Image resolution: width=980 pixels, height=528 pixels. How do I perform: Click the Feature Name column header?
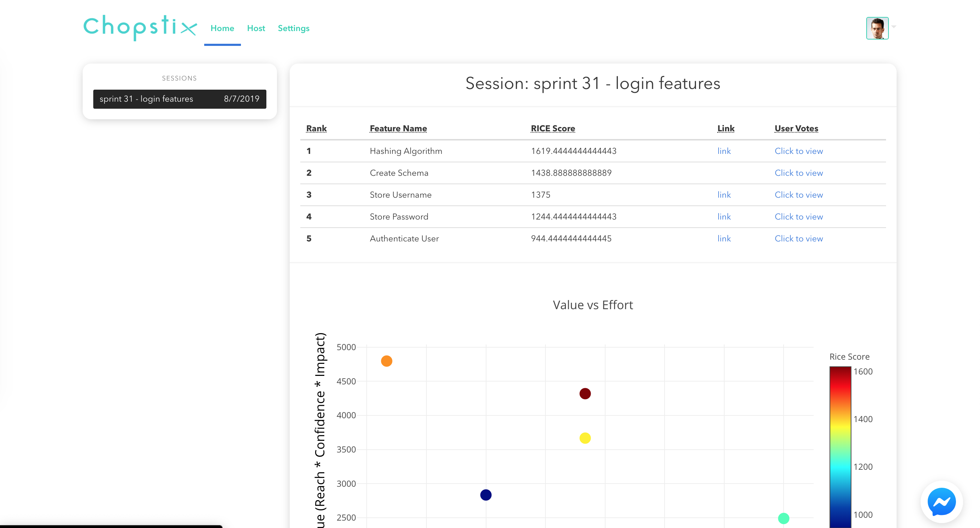tap(398, 128)
